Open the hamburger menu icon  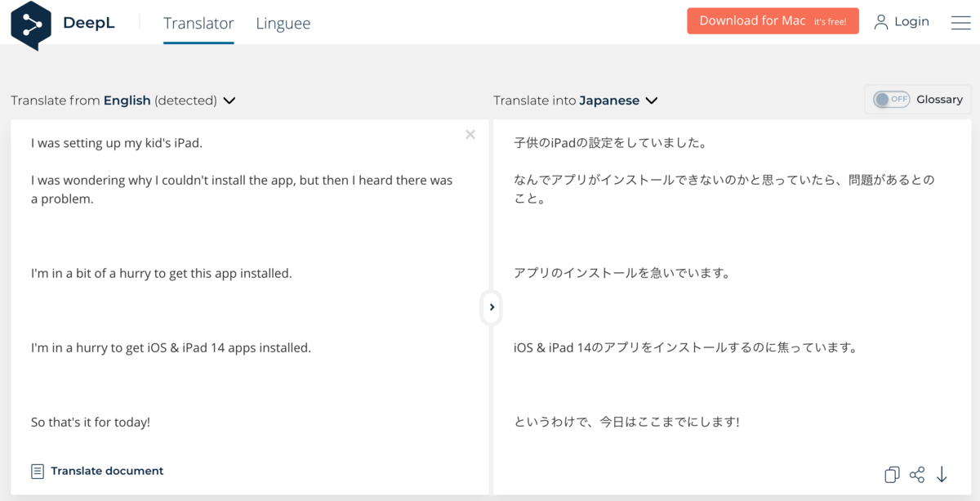pos(960,22)
